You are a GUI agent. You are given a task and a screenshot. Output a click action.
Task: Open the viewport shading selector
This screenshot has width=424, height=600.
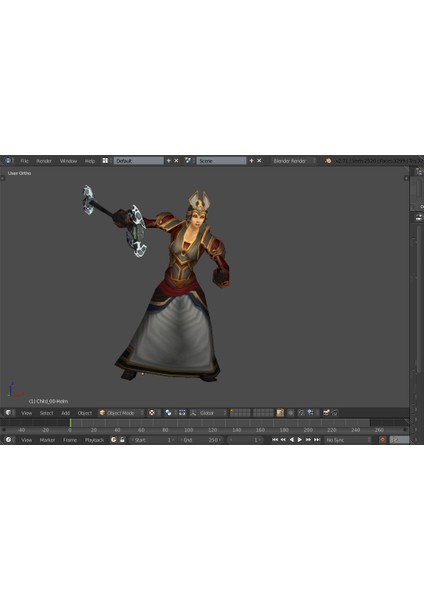pyautogui.click(x=154, y=412)
